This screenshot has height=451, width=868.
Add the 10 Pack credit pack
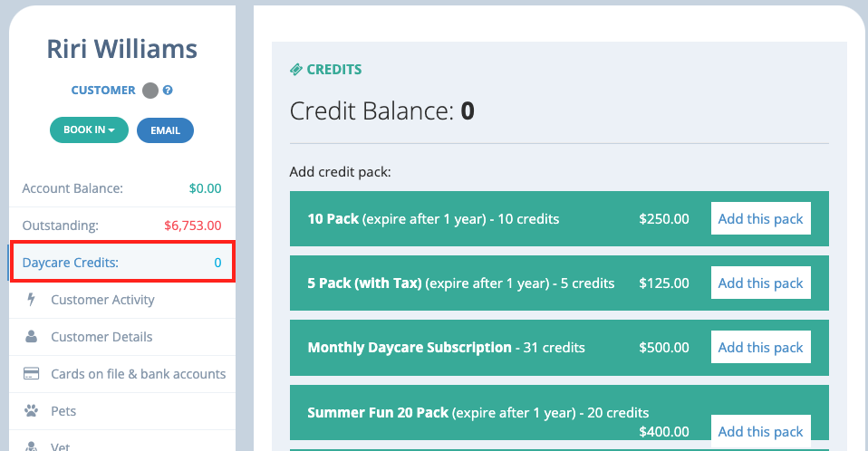760,218
